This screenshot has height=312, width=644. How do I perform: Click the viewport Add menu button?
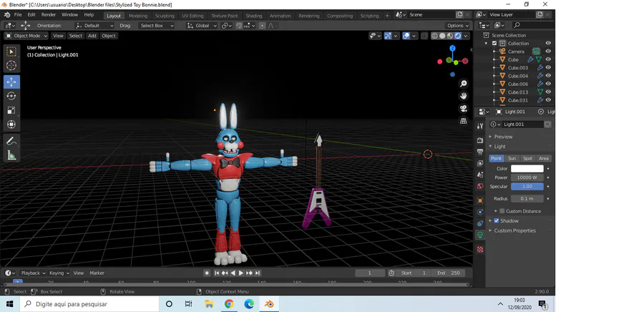[x=92, y=36]
